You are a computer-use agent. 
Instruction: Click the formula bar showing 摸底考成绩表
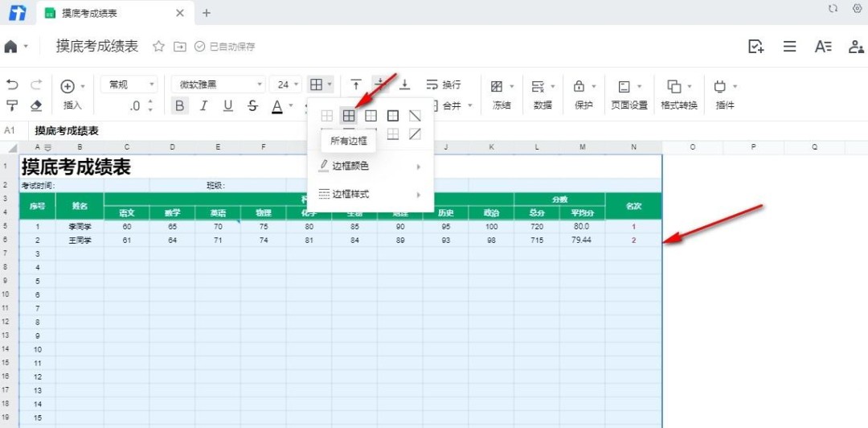67,131
